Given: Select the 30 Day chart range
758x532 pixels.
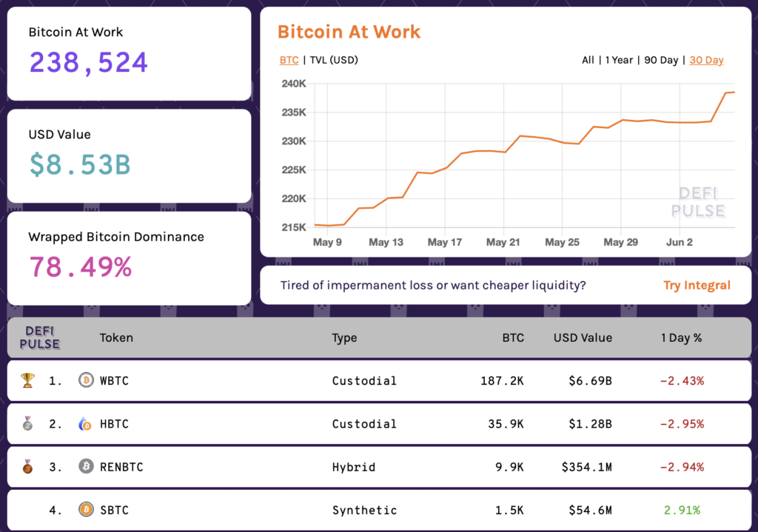Looking at the screenshot, I should coord(706,60).
